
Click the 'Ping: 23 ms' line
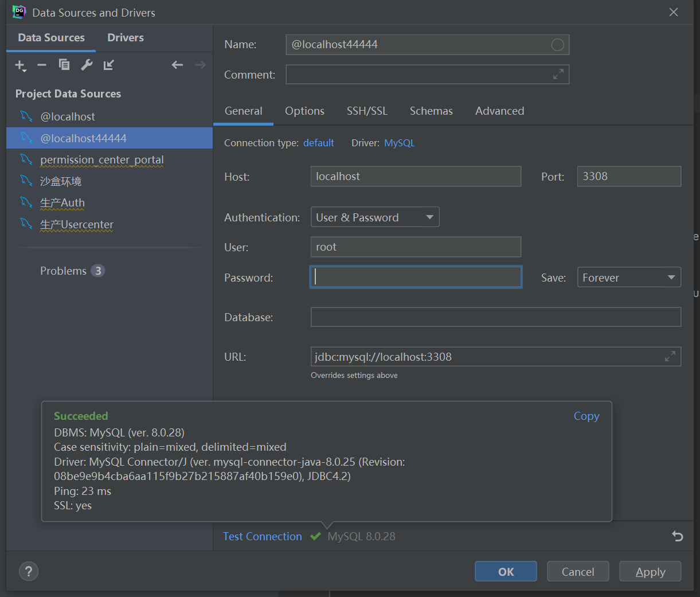[x=83, y=491]
